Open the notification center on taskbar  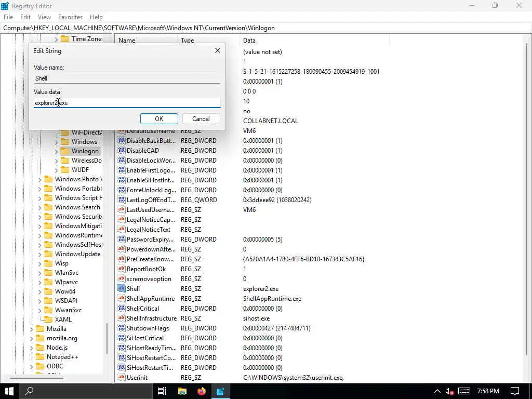(x=515, y=391)
